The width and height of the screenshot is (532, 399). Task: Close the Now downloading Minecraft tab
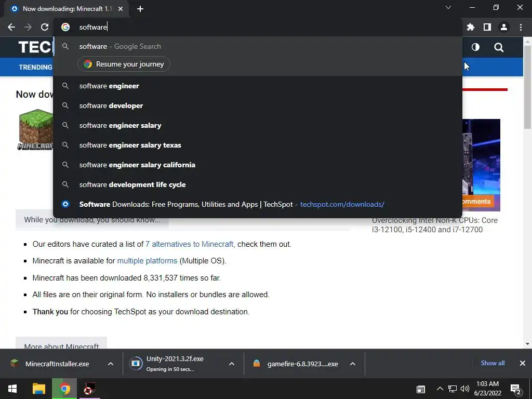coord(121,9)
